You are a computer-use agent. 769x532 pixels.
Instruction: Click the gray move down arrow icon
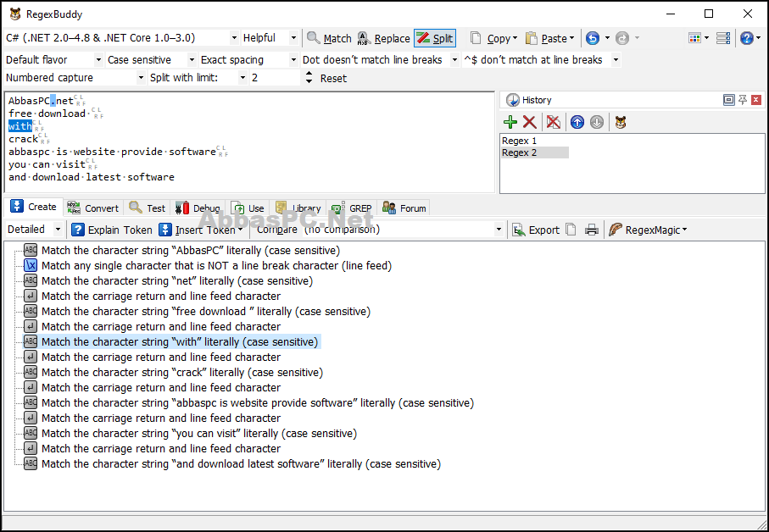point(596,122)
